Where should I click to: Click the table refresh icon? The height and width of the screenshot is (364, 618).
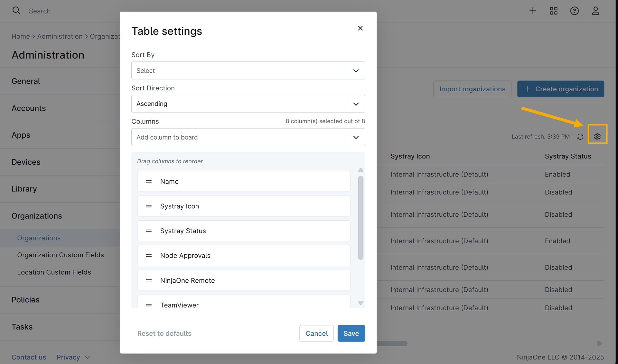point(580,137)
